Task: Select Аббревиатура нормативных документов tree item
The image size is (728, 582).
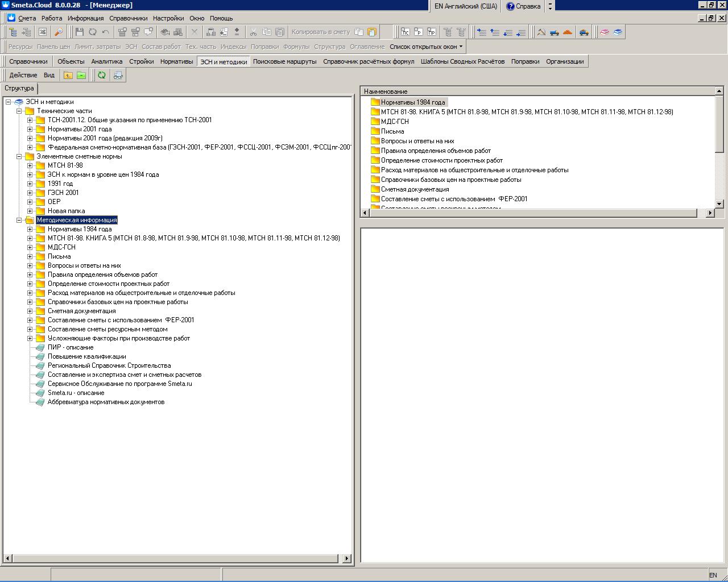Action: pyautogui.click(x=106, y=402)
